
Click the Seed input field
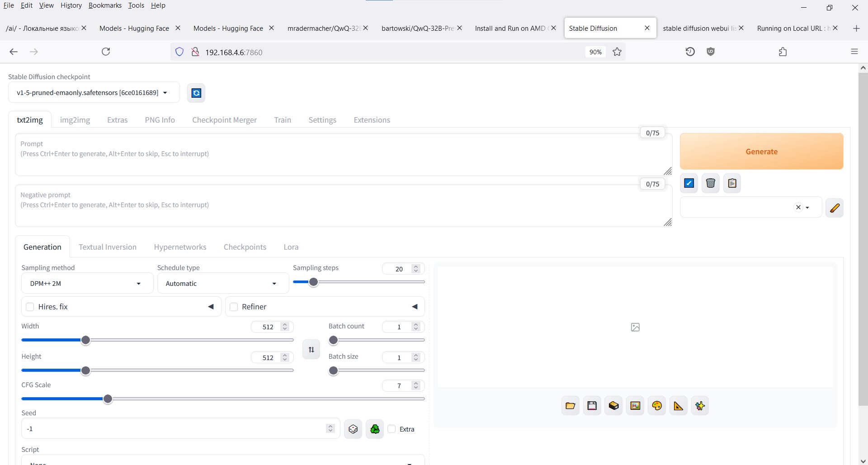[x=180, y=429]
